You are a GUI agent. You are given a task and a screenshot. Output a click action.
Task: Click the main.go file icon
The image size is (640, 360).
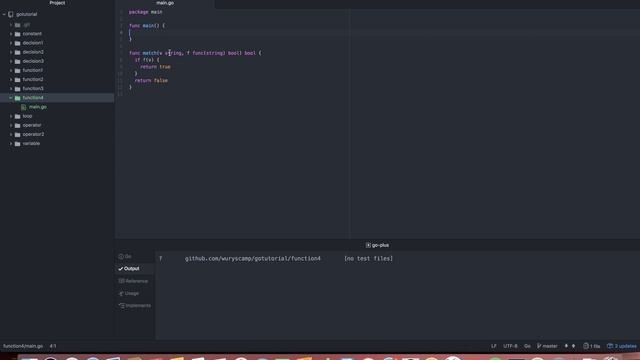(x=24, y=107)
